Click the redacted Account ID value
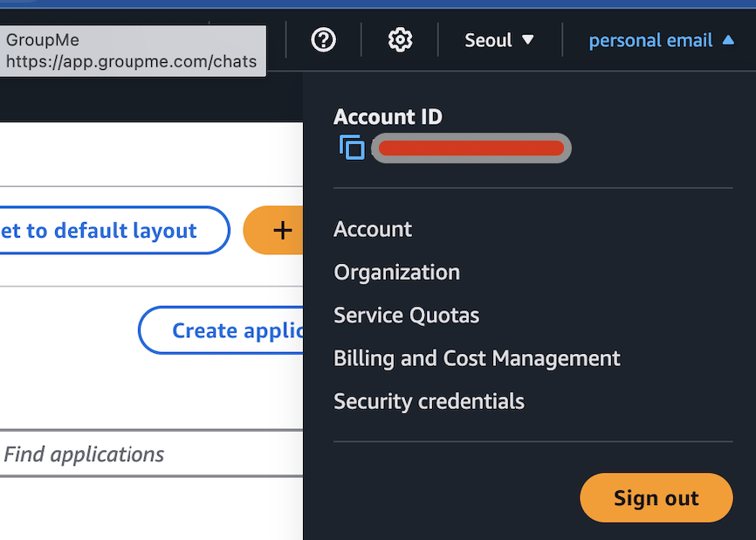The image size is (756, 540). 471,149
